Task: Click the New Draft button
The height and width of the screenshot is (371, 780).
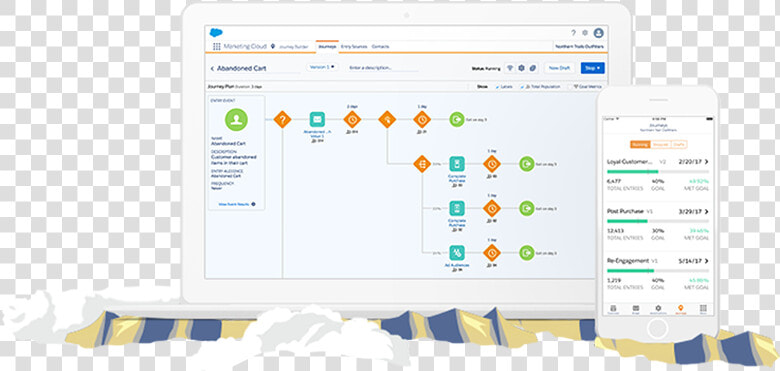Action: (x=560, y=68)
